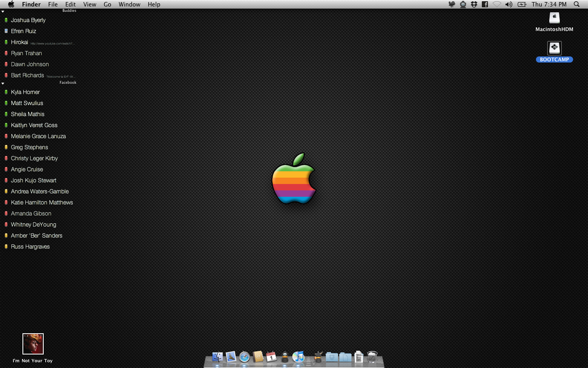Select the MacintoshHDM drive icon

tap(555, 18)
